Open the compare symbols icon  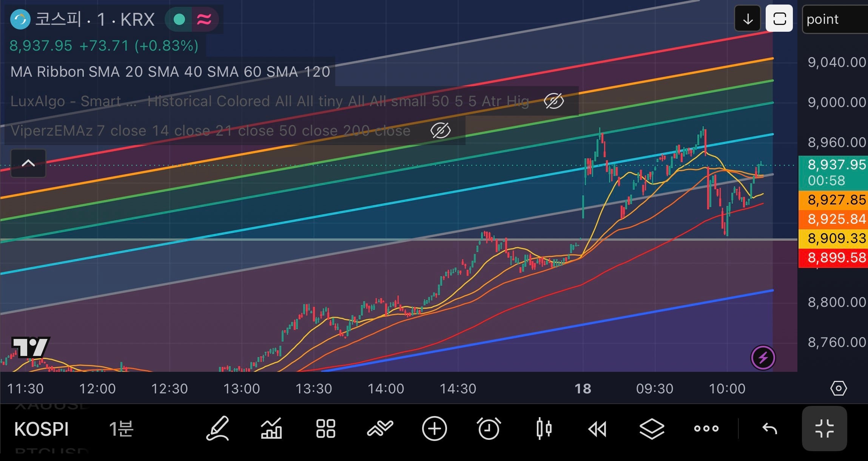point(380,429)
